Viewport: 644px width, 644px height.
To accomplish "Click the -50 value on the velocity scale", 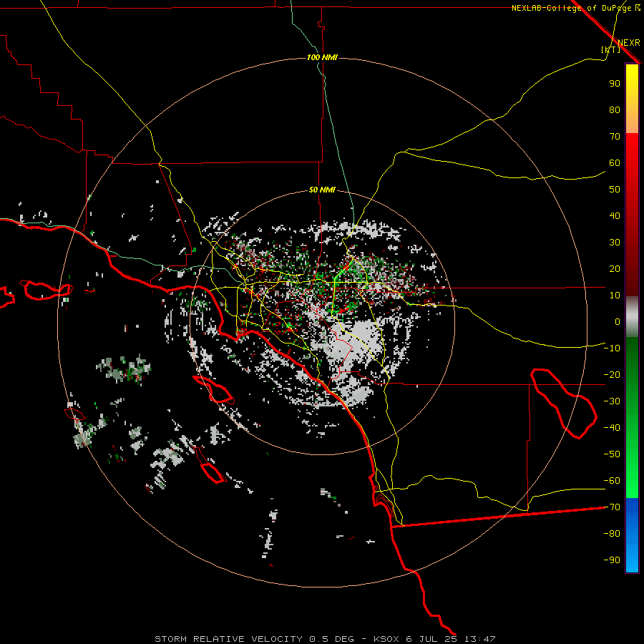I will coord(612,454).
